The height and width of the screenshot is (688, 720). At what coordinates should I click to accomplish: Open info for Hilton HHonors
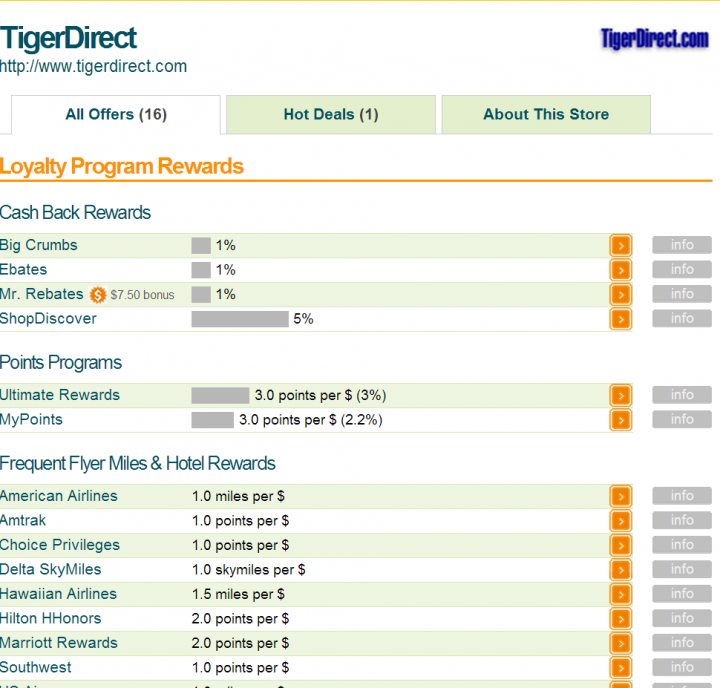click(x=682, y=618)
